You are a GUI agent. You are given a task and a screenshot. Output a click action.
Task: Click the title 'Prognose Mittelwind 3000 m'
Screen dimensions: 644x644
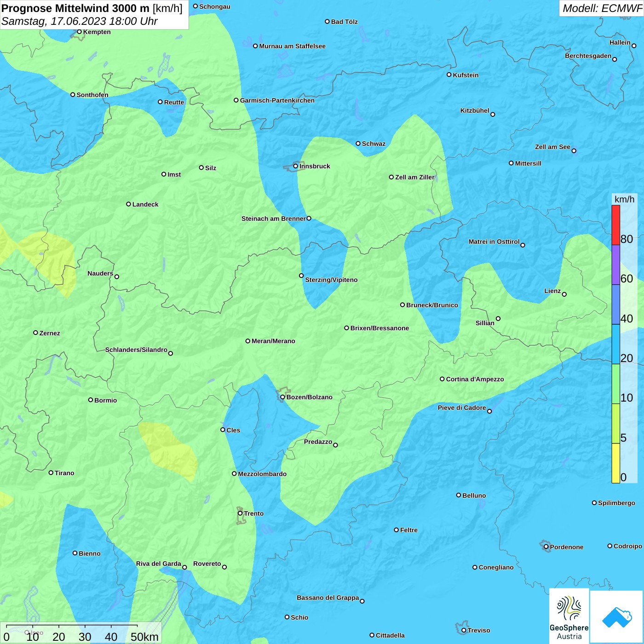coord(75,8)
